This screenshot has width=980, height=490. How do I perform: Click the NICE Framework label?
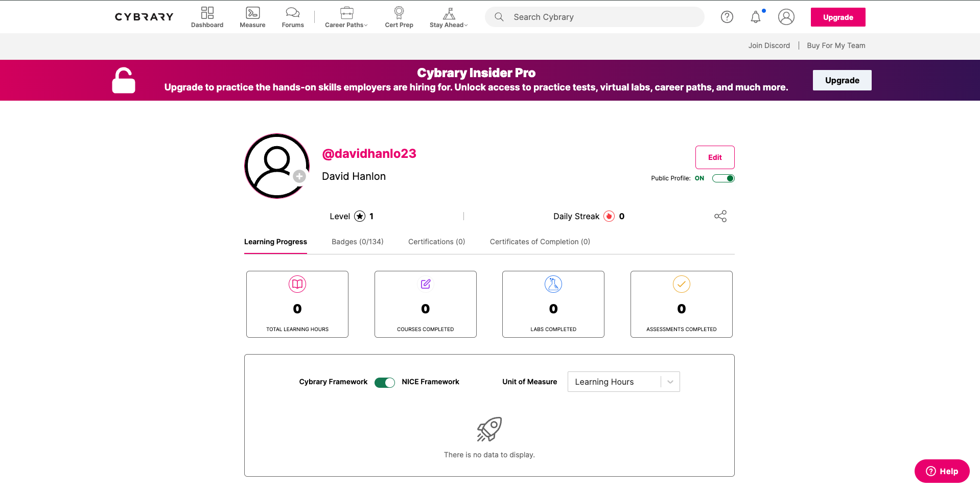[x=430, y=382]
